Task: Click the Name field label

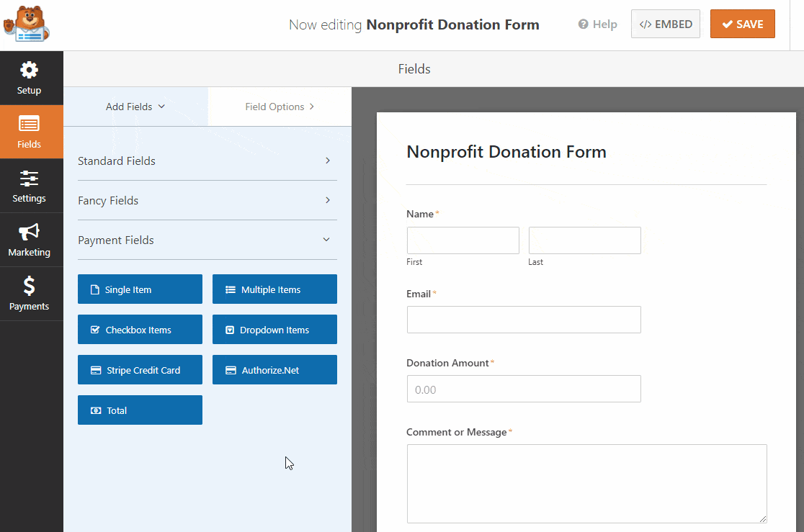Action: click(x=420, y=215)
